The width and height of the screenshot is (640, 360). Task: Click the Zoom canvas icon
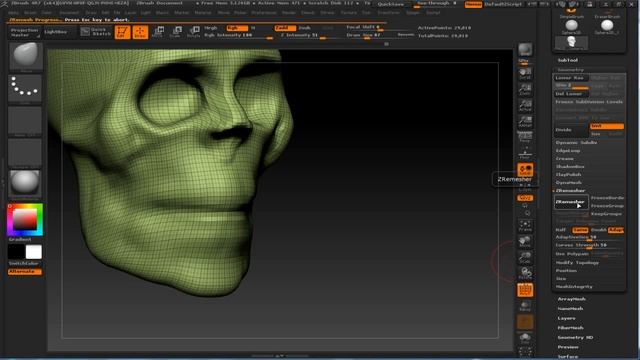(525, 90)
